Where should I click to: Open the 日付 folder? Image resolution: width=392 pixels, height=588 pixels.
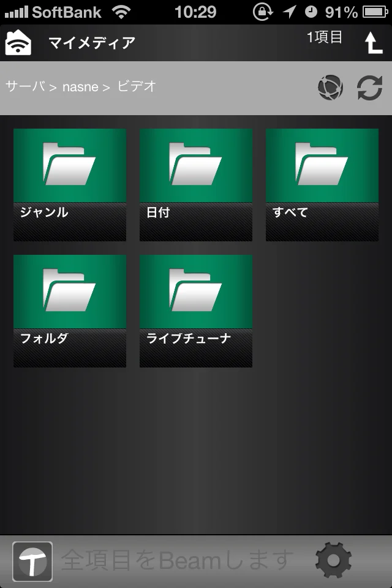pos(196,184)
